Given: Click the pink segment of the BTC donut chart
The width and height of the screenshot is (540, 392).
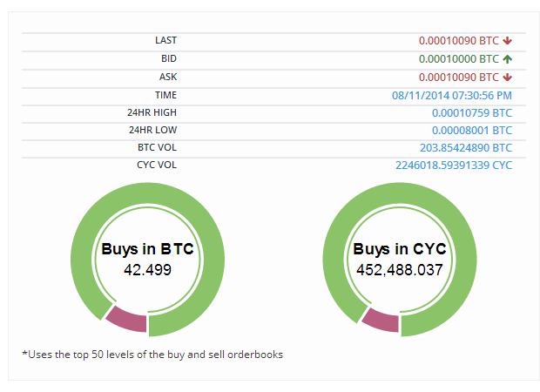Looking at the screenshot, I should (128, 319).
